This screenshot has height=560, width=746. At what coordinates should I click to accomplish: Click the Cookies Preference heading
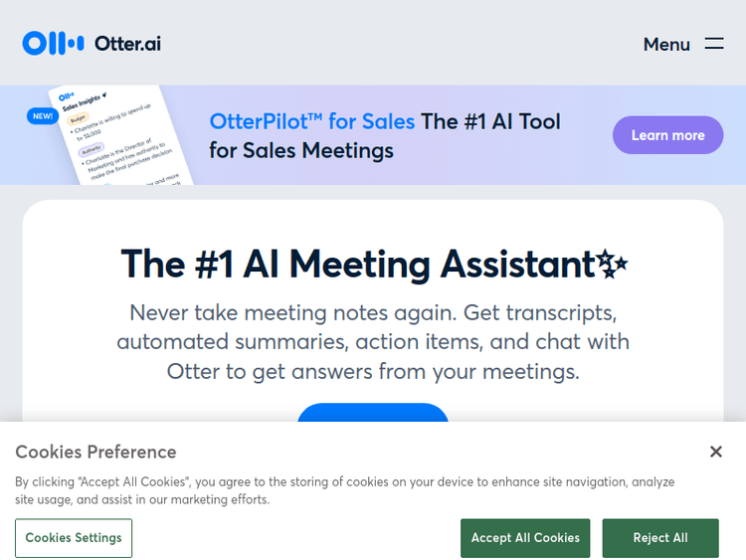[x=95, y=452]
